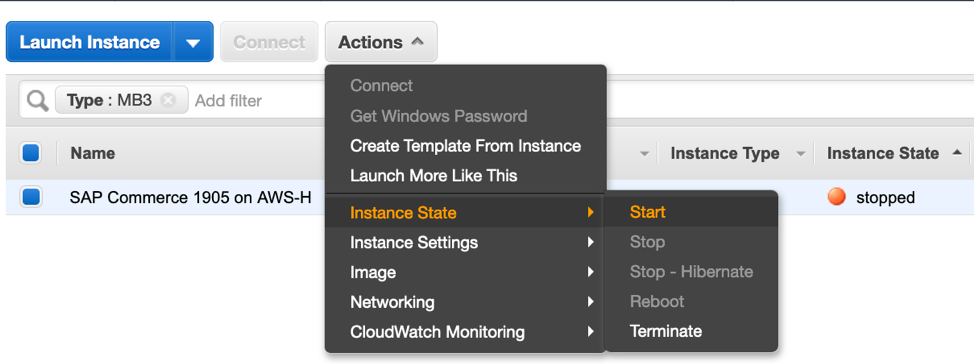Image resolution: width=974 pixels, height=364 pixels.
Task: Click the SAP Commerce 1905 instance name
Action: (x=190, y=198)
